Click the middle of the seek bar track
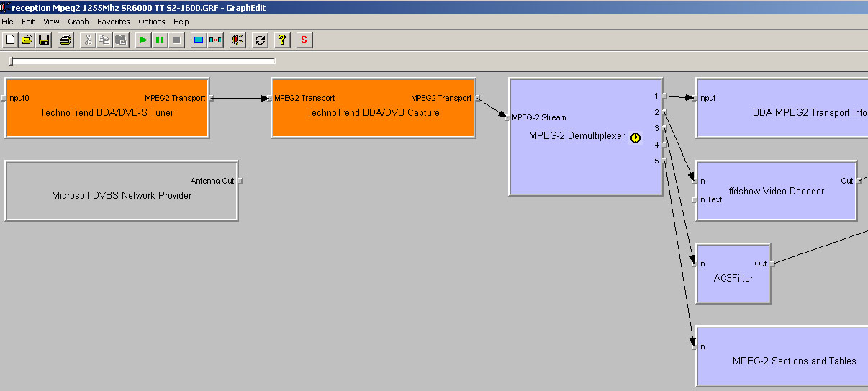The height and width of the screenshot is (391, 868). coord(142,61)
